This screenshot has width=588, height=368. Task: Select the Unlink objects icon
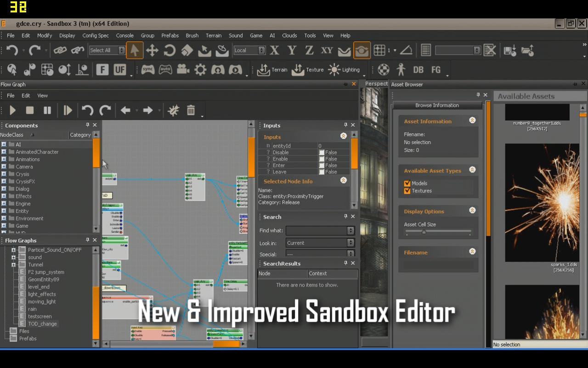pos(78,50)
